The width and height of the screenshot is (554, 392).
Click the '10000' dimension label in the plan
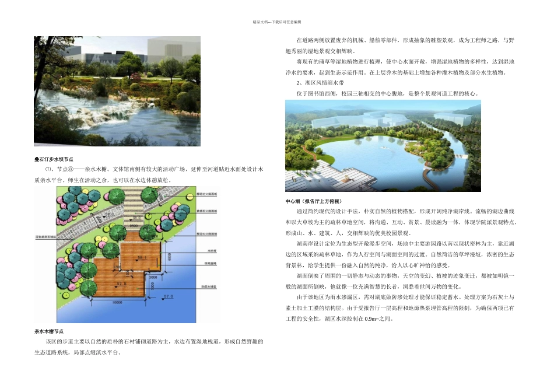(x=117, y=303)
